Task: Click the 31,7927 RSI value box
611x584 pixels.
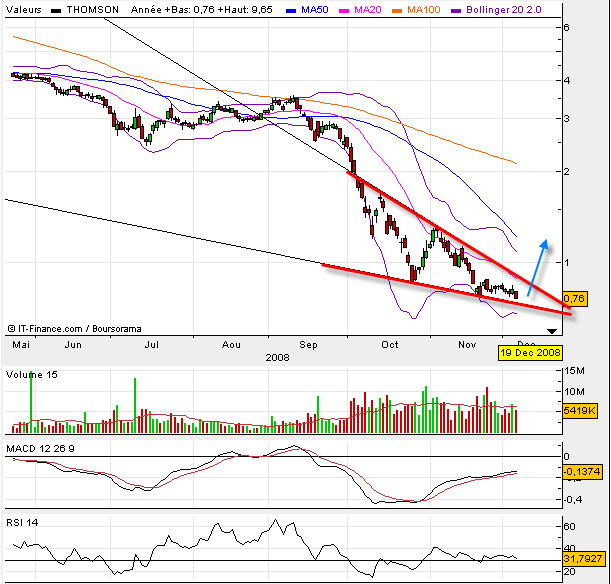Action: pos(581,558)
